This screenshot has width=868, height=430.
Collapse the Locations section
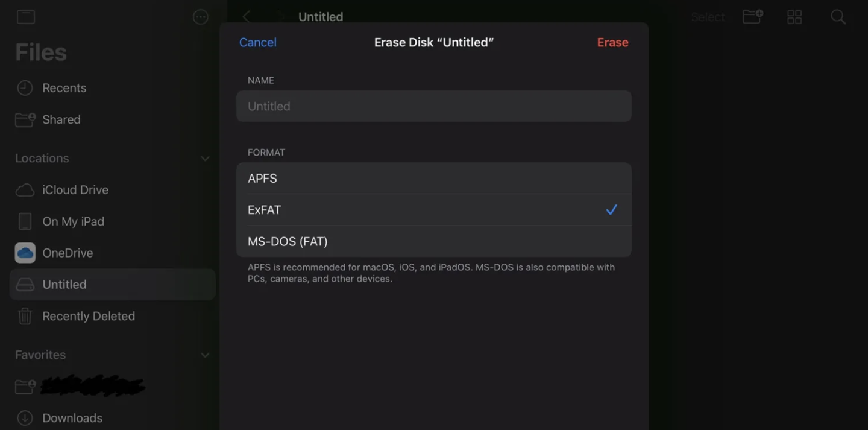click(x=205, y=158)
